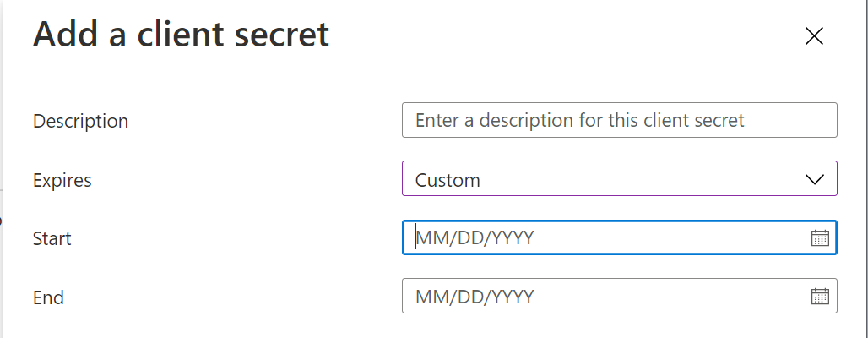Click the Custom value in Expires combo box

pos(448,180)
